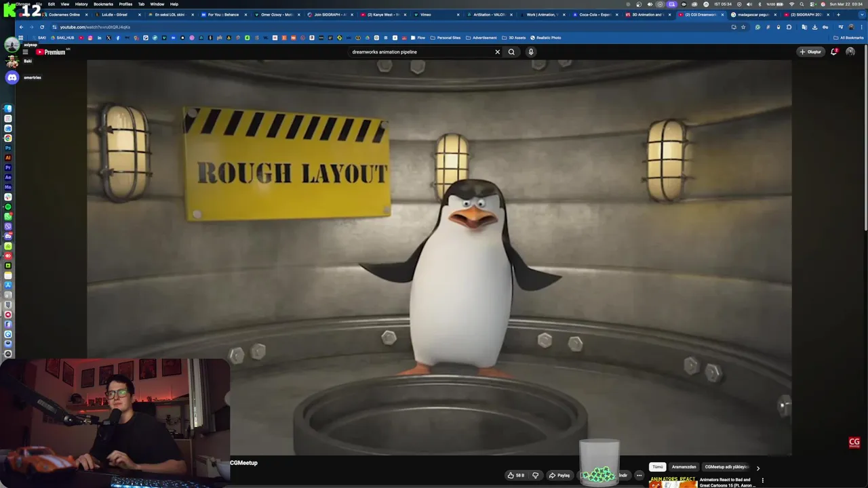
Task: Click the youtube.com address bar URL
Action: (95, 27)
